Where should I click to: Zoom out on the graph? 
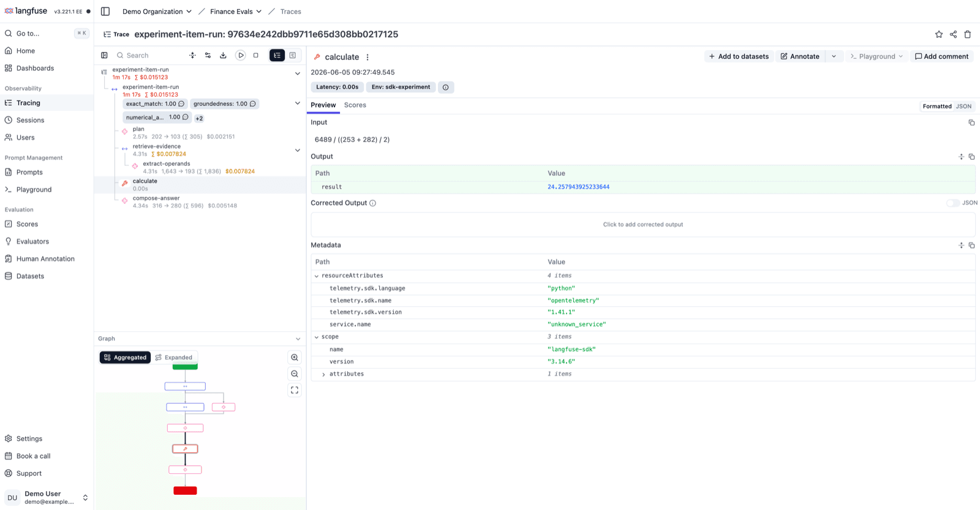click(x=295, y=373)
